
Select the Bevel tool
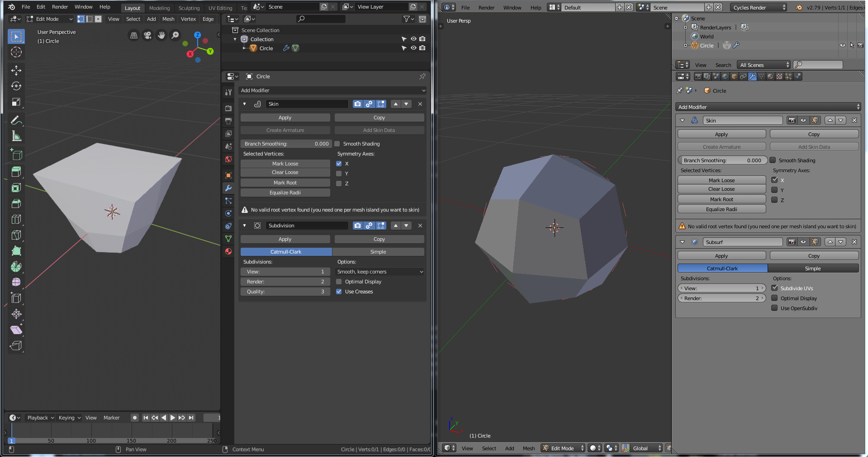[x=16, y=203]
